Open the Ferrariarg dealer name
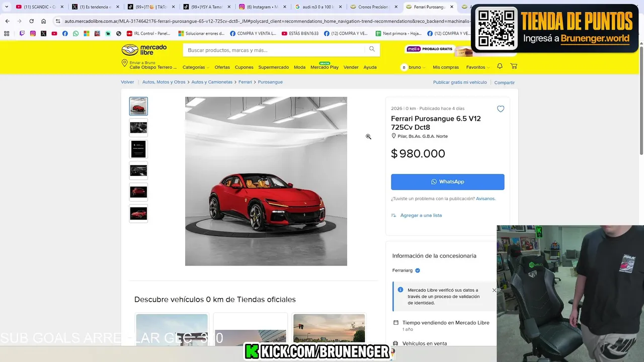Screen dimensions: 644x362 [403, 270]
